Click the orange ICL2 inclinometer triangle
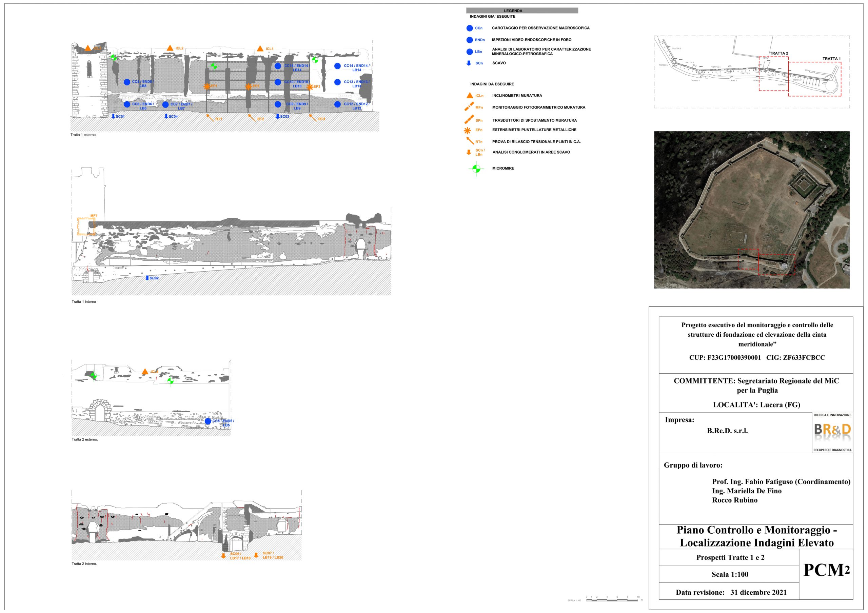The height and width of the screenshot is (613, 868). [x=170, y=48]
